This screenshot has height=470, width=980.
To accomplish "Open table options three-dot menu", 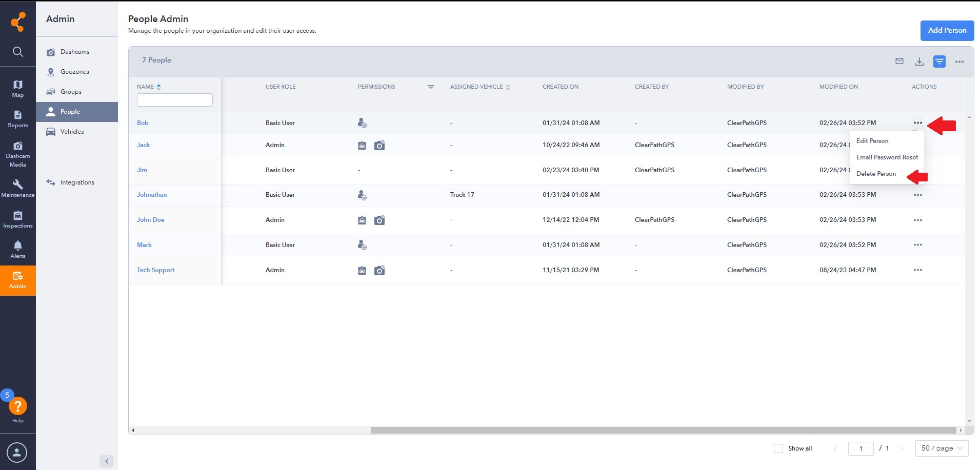I will tap(959, 62).
